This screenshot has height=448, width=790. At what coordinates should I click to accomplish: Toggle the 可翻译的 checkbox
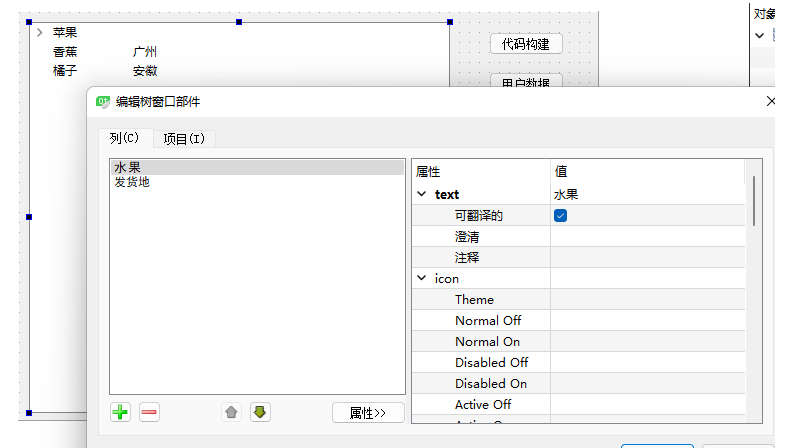[560, 216]
